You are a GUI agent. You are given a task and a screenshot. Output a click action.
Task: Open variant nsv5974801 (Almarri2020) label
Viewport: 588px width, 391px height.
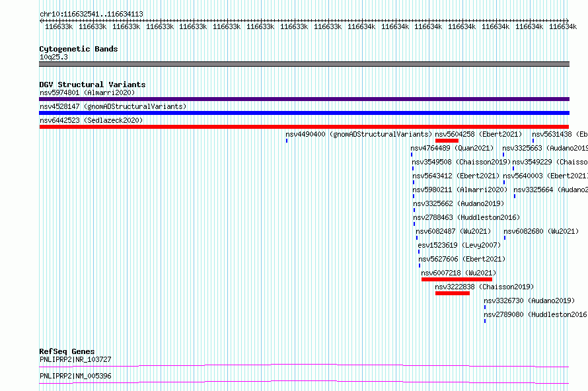coord(87,92)
